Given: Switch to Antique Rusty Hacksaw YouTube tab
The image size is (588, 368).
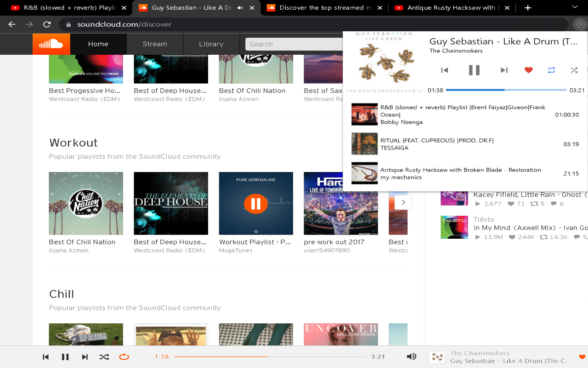Looking at the screenshot, I should (x=452, y=8).
